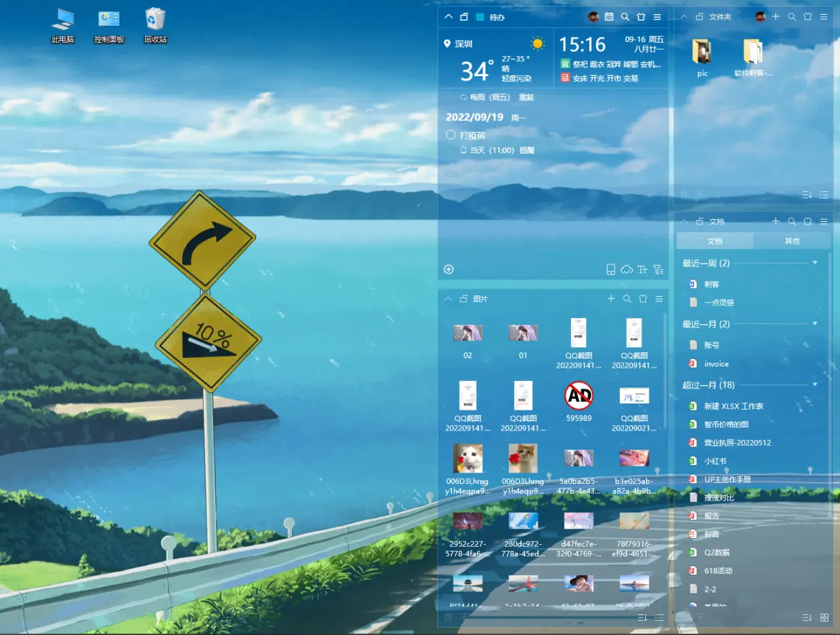Click the 每周 (周五) 重复 recurrence label
The width and height of the screenshot is (840, 635).
coord(502,98)
